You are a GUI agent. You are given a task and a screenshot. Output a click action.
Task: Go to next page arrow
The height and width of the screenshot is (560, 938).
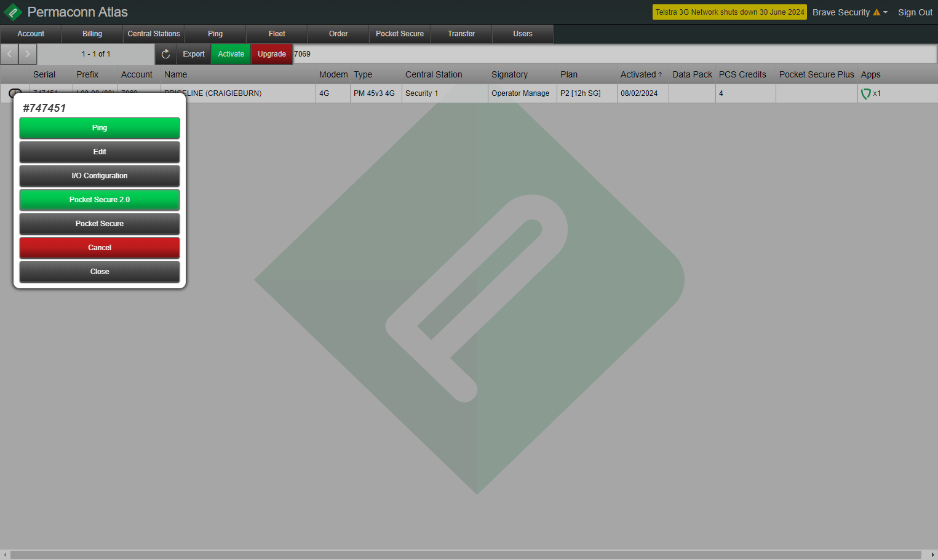click(x=28, y=54)
